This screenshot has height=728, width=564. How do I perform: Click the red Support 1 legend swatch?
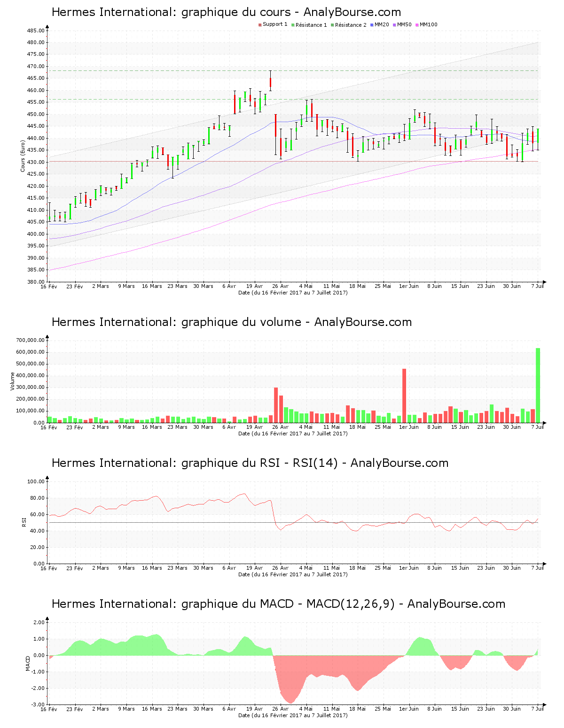[259, 25]
